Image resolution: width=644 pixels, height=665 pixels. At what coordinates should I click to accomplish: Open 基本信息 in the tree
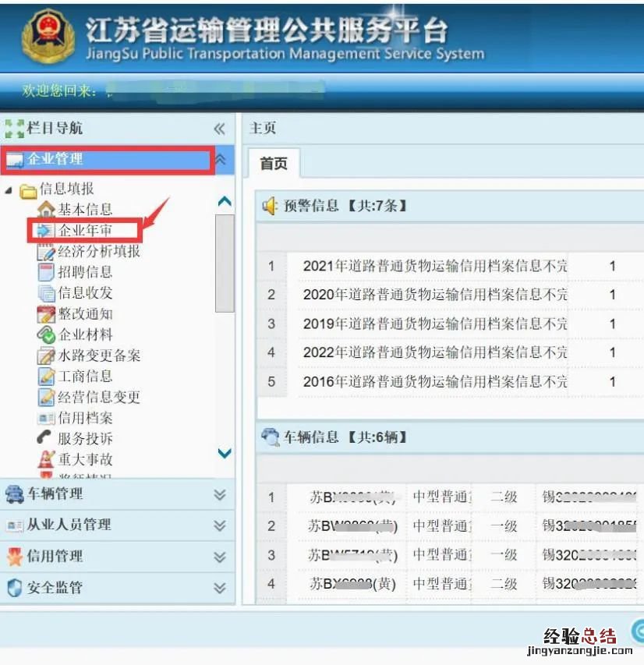[85, 210]
